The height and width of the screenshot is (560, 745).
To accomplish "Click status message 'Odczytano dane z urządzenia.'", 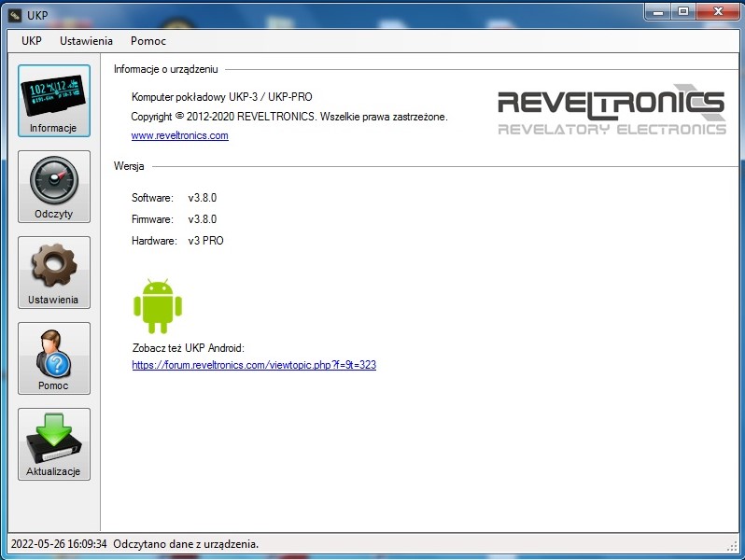I will pyautogui.click(x=186, y=544).
